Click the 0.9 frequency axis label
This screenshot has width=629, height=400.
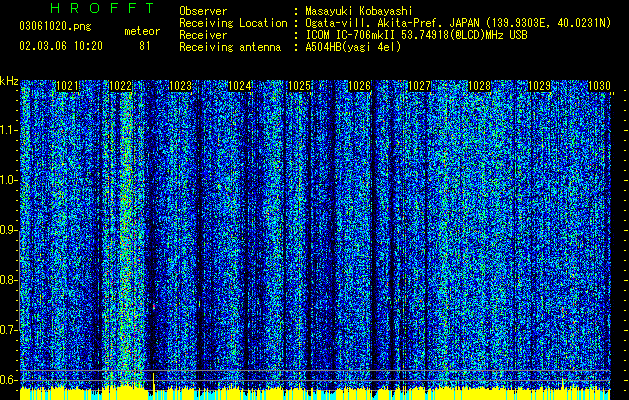(x=8, y=230)
